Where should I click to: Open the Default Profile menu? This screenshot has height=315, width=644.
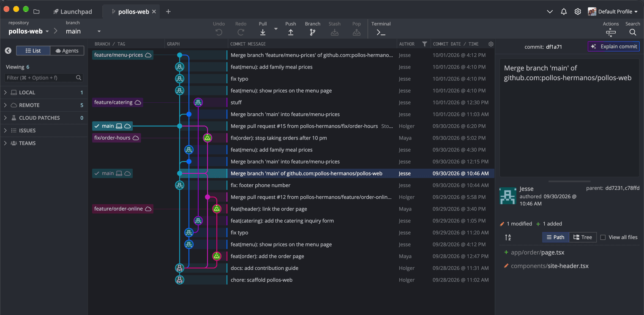click(613, 11)
